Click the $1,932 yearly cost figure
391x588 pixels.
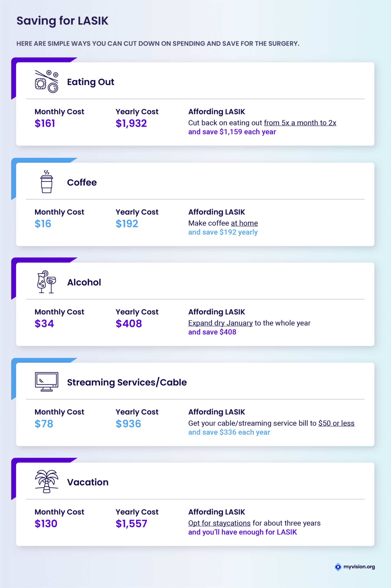[131, 123]
